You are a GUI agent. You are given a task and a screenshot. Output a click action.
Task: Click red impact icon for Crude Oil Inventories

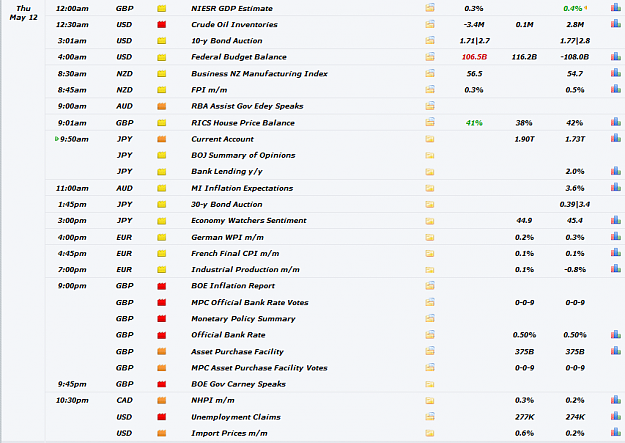[x=161, y=25]
